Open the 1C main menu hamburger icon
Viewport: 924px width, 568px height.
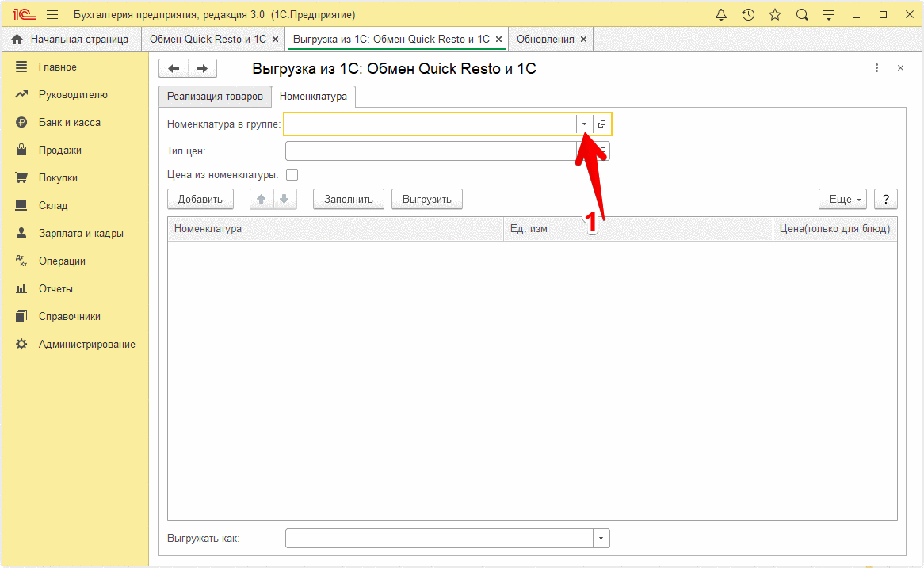coord(52,15)
